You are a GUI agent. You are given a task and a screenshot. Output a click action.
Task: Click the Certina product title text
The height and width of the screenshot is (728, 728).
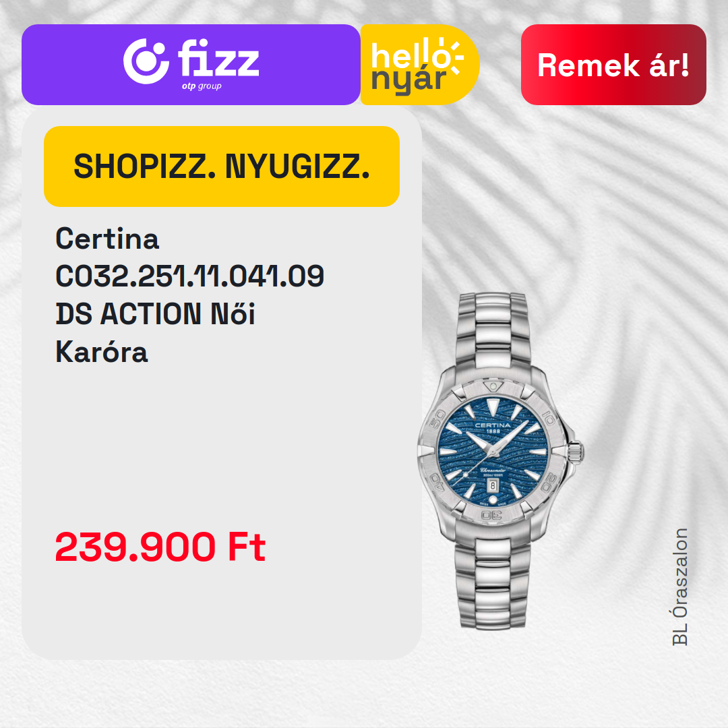(107, 239)
